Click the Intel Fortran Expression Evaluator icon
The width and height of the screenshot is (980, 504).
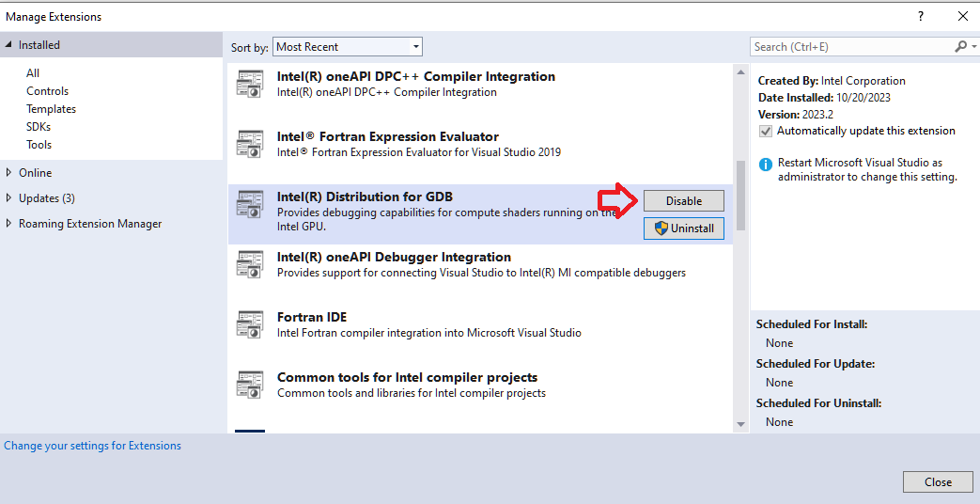point(250,144)
